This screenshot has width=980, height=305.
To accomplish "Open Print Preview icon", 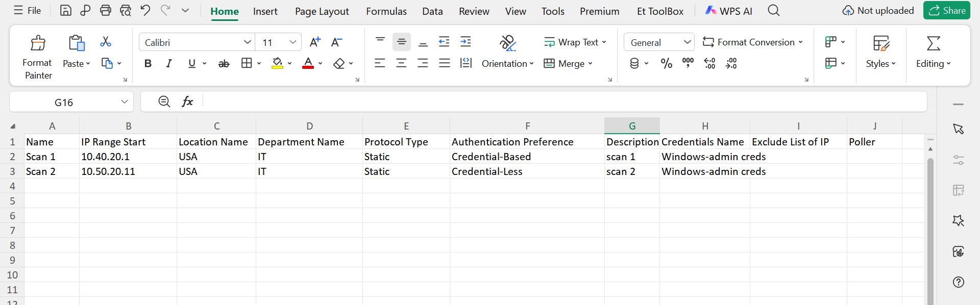I will pos(126,10).
